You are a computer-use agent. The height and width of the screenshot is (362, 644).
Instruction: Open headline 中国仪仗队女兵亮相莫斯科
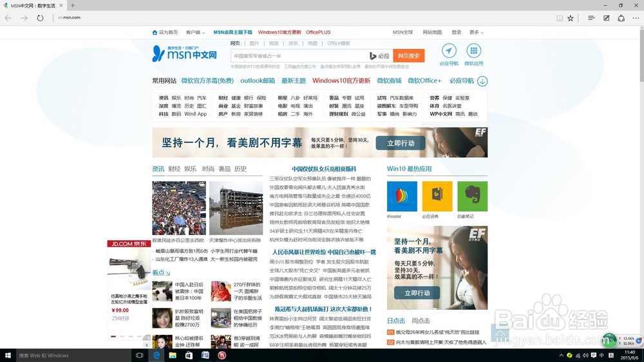(x=324, y=169)
